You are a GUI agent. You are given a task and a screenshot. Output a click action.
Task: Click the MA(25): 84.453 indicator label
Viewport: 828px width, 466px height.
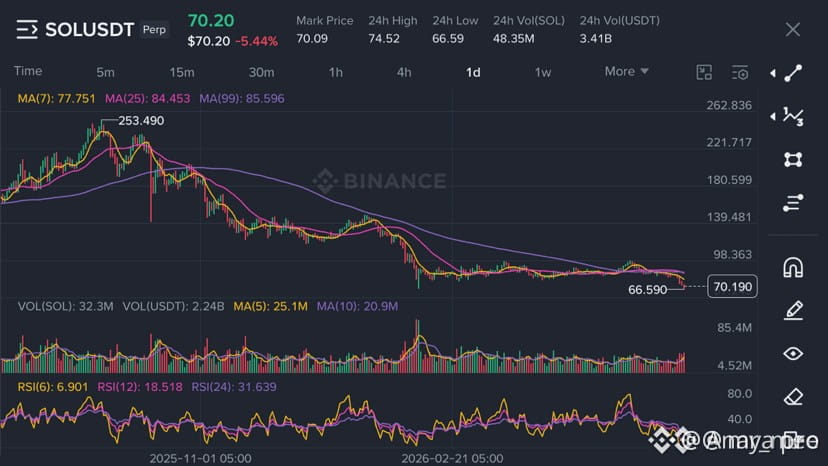pos(147,98)
